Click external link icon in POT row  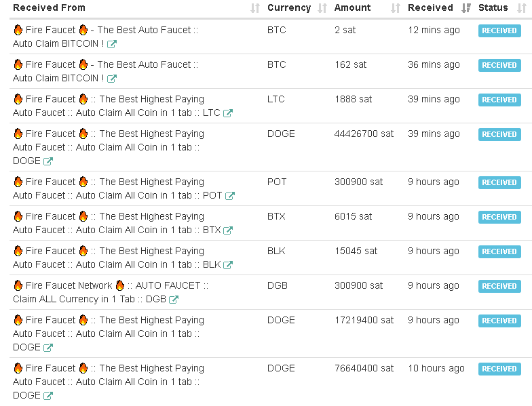point(230,196)
